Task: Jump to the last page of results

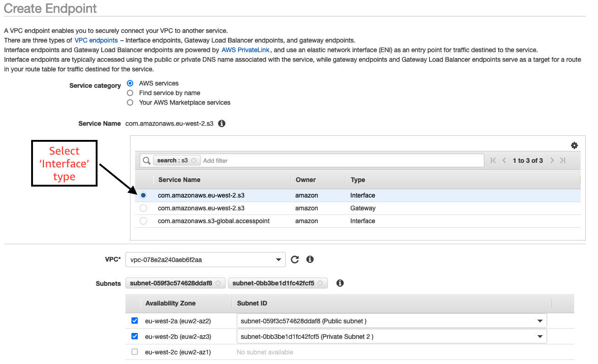Action: pos(563,160)
